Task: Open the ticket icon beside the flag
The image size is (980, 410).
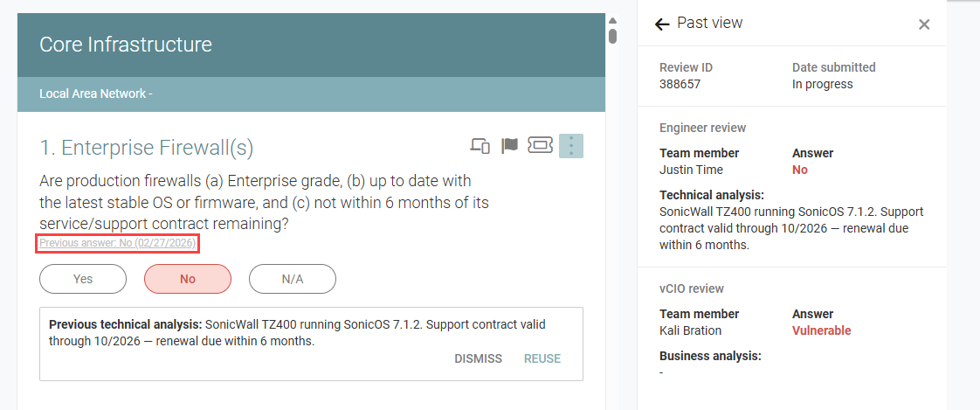Action: coord(541,146)
